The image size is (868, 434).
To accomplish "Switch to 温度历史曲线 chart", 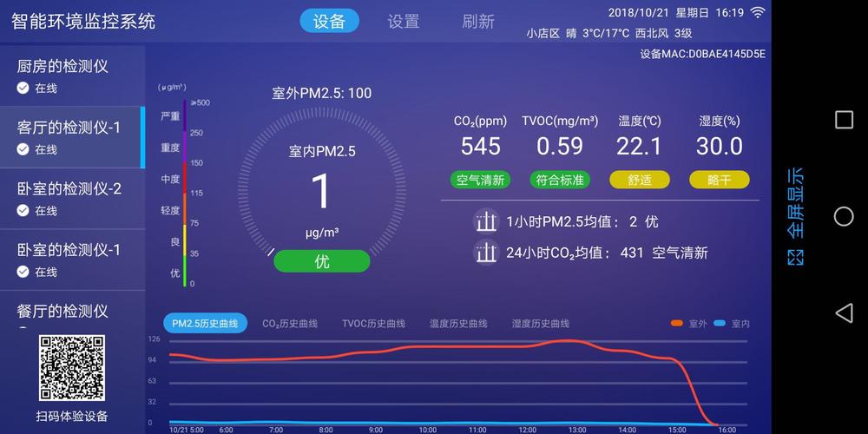I will click(x=458, y=323).
